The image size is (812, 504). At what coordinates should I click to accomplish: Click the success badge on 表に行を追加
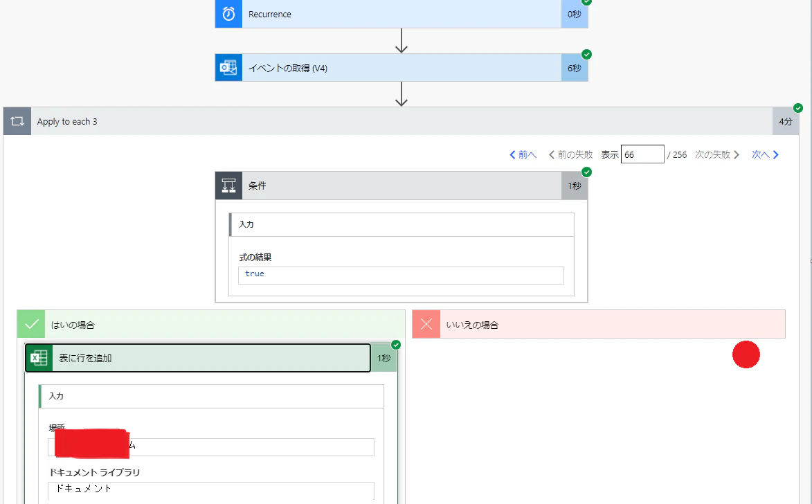point(396,345)
